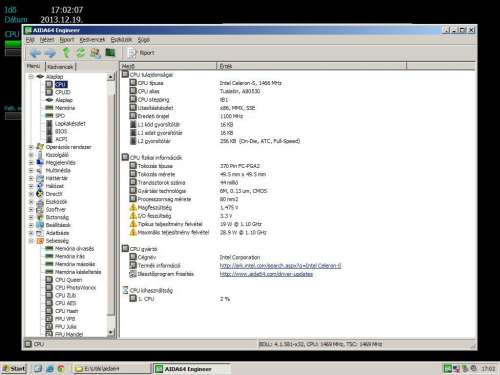Open Memória késleltetés benchmark
Screen dimensions: 500x375
(x=78, y=272)
